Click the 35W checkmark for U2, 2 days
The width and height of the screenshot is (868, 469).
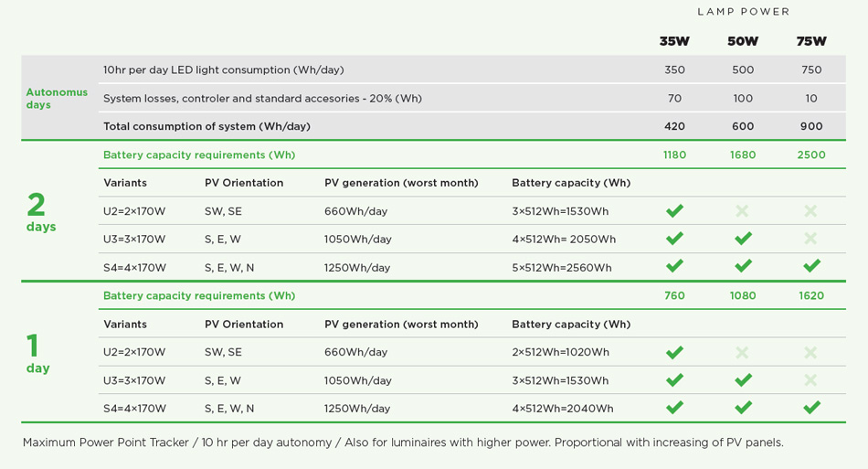[674, 211]
